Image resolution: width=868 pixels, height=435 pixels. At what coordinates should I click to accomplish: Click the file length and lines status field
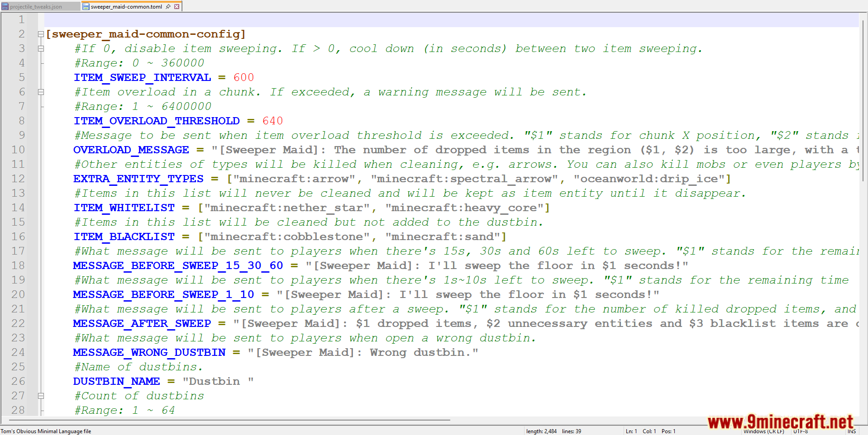[553, 431]
